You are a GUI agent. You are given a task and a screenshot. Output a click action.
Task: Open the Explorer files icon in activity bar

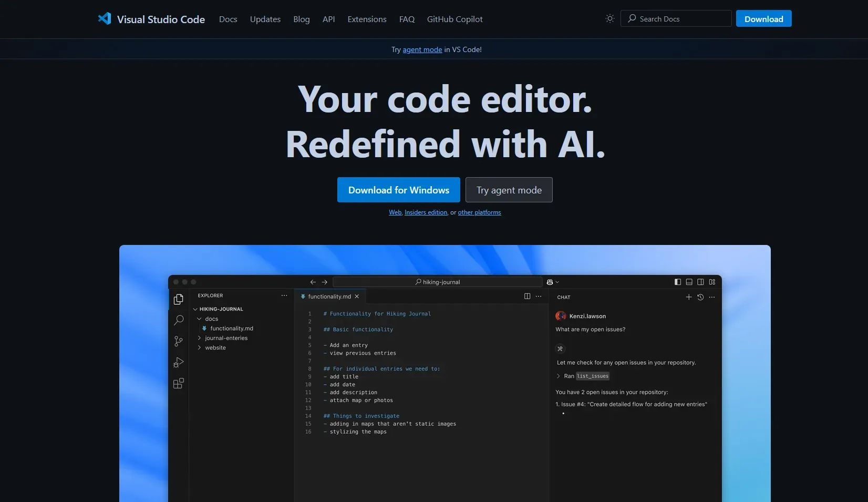(179, 299)
